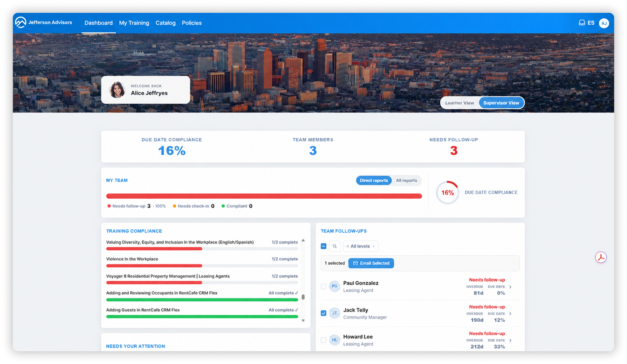Click Alice Jeffryes profile photo
Image resolution: width=627 pixels, height=364 pixels.
[x=117, y=90]
